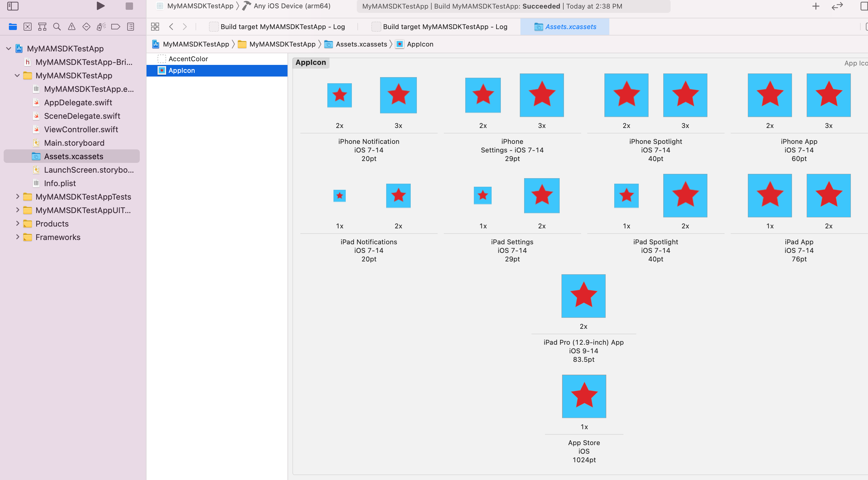Click the App Store 1024pt icon thumbnail
The height and width of the screenshot is (480, 868).
[584, 396]
